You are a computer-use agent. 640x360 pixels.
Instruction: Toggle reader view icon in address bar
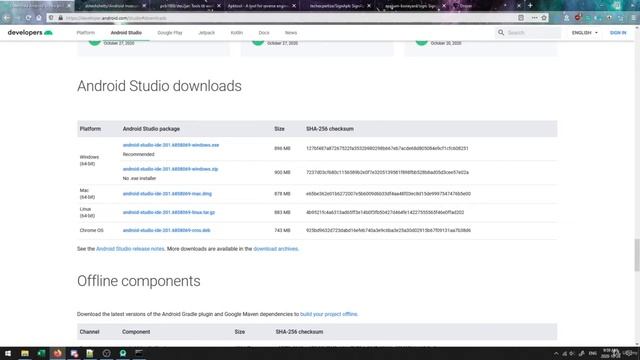point(521,18)
